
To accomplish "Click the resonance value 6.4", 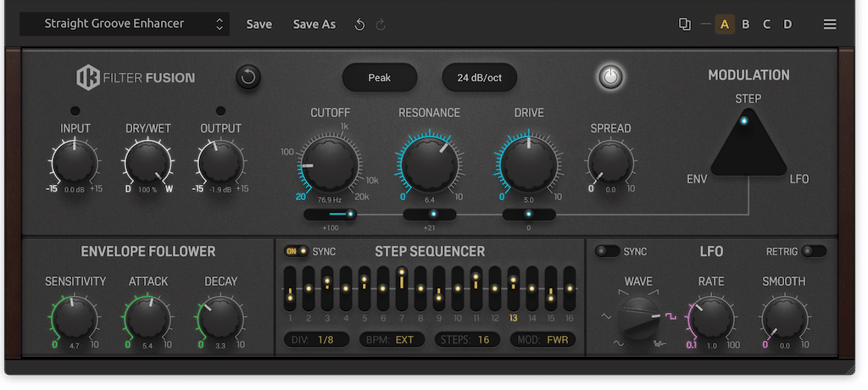I will point(430,198).
